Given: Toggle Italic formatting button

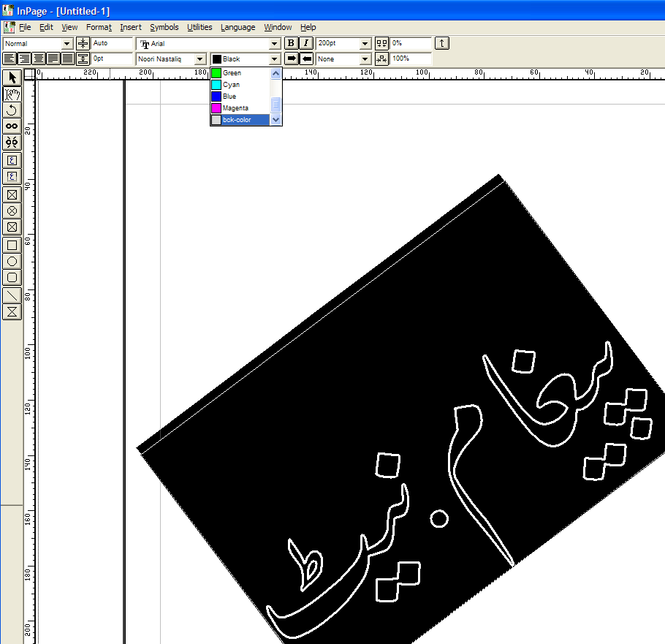Looking at the screenshot, I should click(306, 44).
